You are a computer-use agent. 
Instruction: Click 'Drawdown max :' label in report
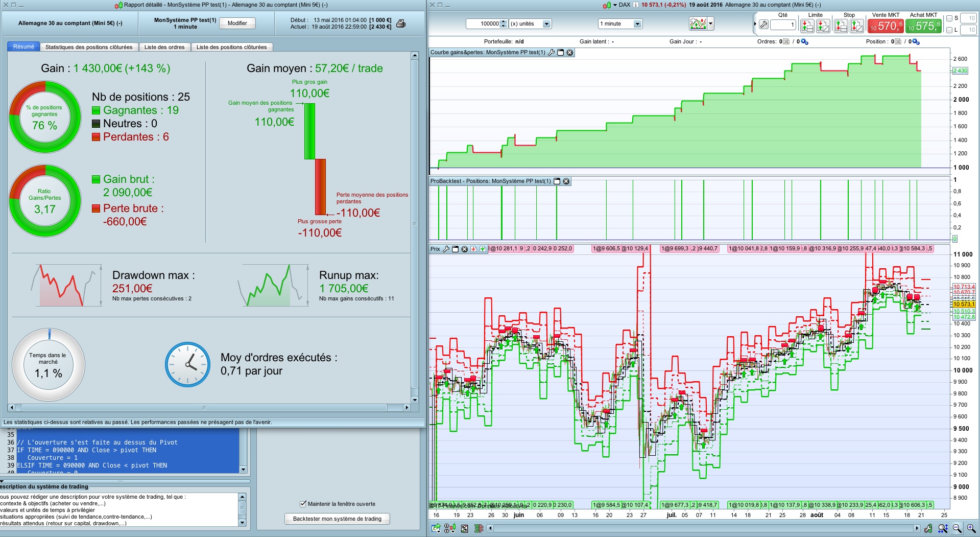click(154, 275)
